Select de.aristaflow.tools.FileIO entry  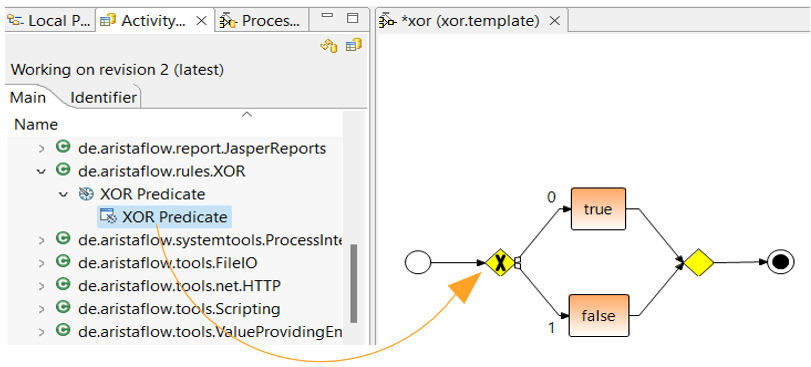tap(168, 264)
